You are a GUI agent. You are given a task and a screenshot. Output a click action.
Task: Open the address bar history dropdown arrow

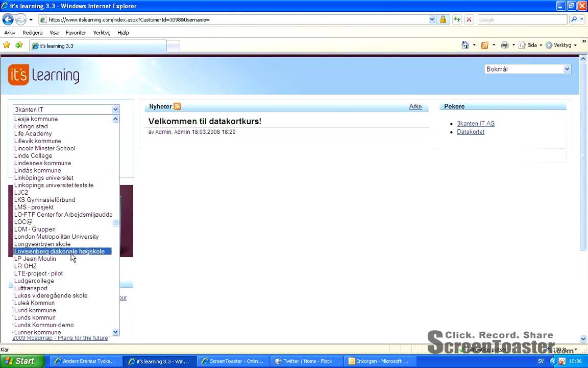point(432,19)
